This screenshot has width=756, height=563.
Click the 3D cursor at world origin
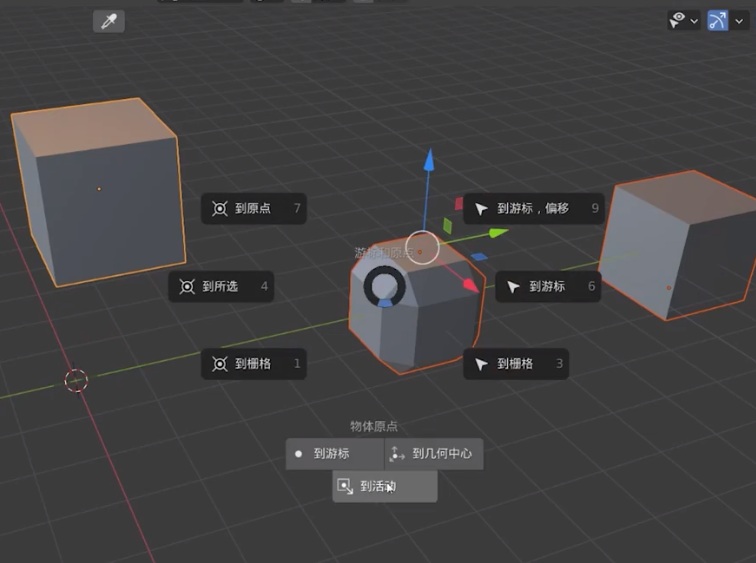tap(76, 381)
